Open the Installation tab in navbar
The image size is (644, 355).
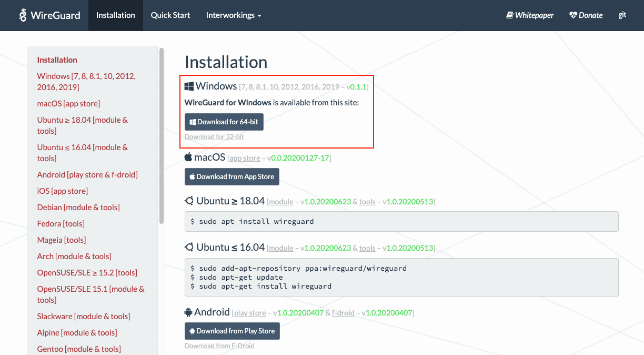coord(115,15)
